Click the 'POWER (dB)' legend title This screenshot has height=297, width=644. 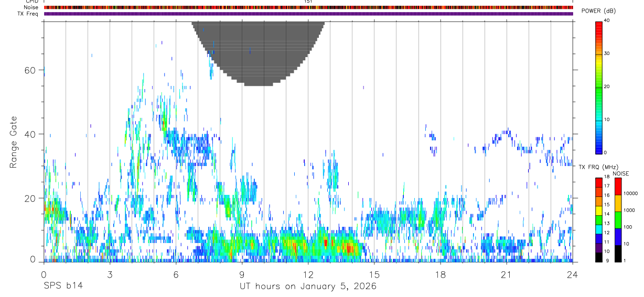(599, 11)
